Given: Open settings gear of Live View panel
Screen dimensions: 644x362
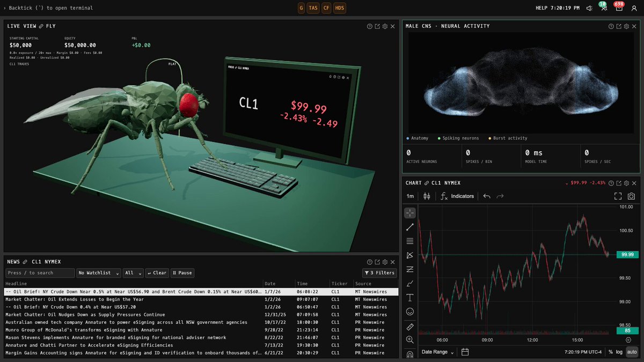Looking at the screenshot, I should click(385, 26).
